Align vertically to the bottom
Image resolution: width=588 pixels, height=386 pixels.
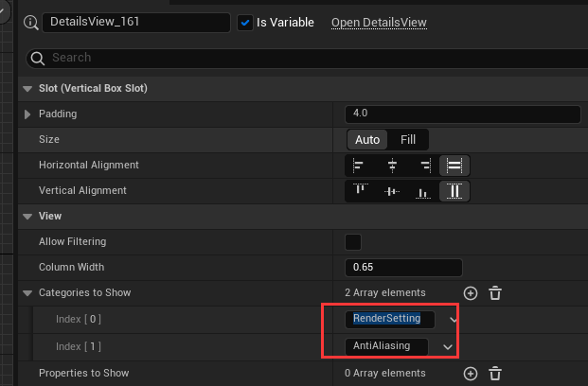[x=424, y=191]
